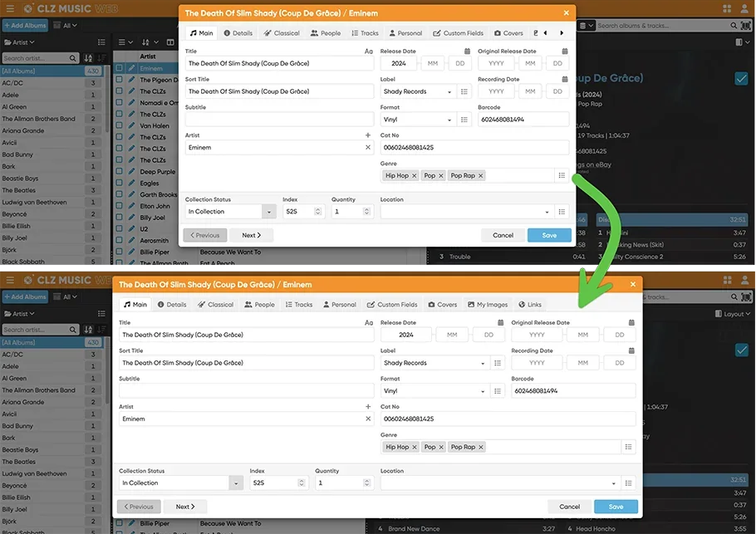This screenshot has height=534, width=756.
Task: Click Add Albums in upper toolbar
Action: tap(25, 26)
